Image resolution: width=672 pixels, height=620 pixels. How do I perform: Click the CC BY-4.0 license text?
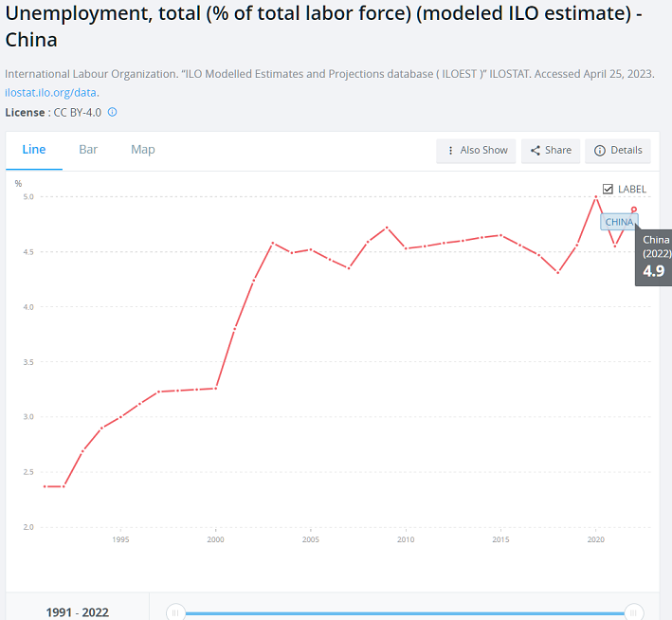[x=77, y=112]
